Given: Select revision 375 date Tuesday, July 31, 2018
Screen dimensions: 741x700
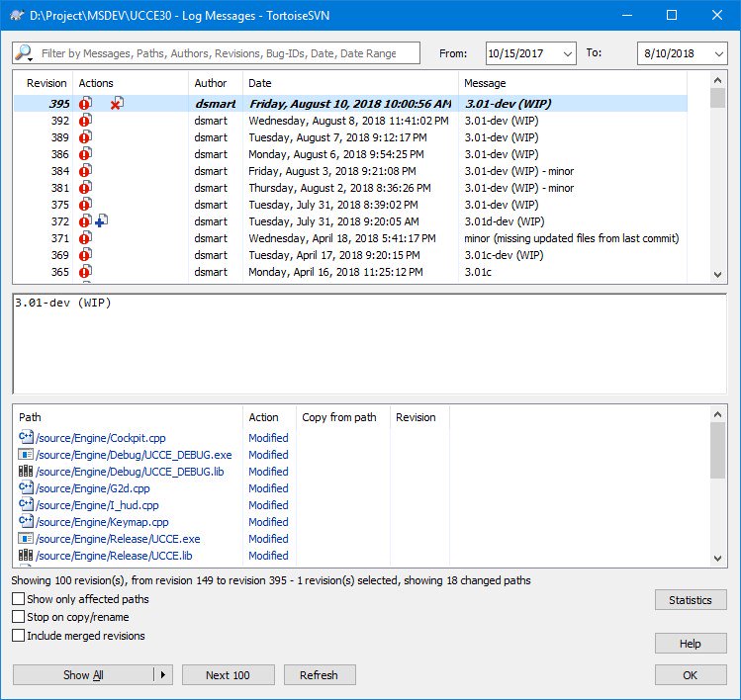Looking at the screenshot, I should coord(333,205).
